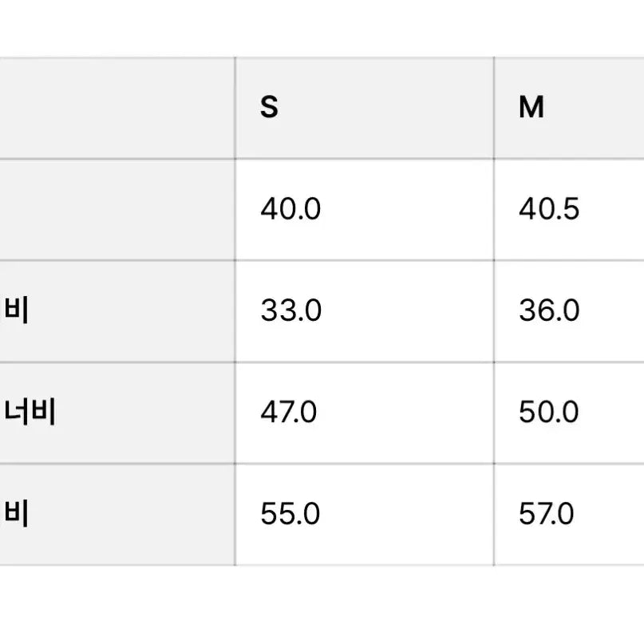Click the 33.0 value in S column

pyautogui.click(x=290, y=311)
